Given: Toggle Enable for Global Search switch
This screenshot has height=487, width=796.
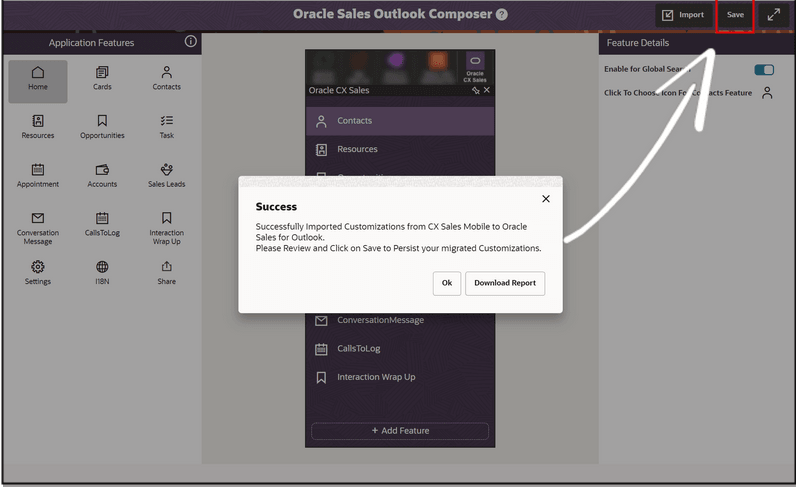Looking at the screenshot, I should (x=764, y=70).
